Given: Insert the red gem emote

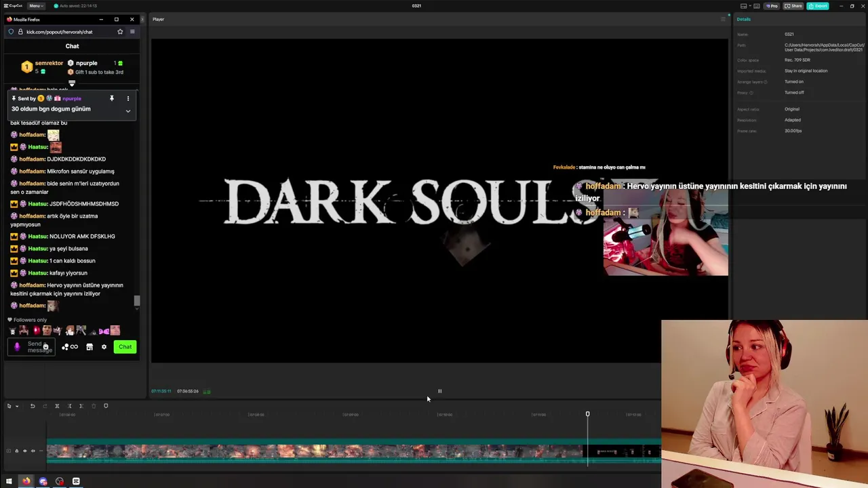Looking at the screenshot, I should pyautogui.click(x=36, y=331).
